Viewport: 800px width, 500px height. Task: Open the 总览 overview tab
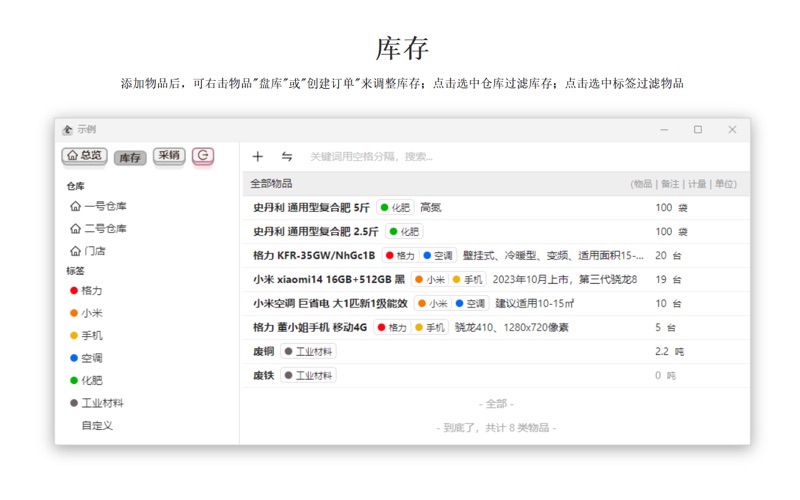84,156
